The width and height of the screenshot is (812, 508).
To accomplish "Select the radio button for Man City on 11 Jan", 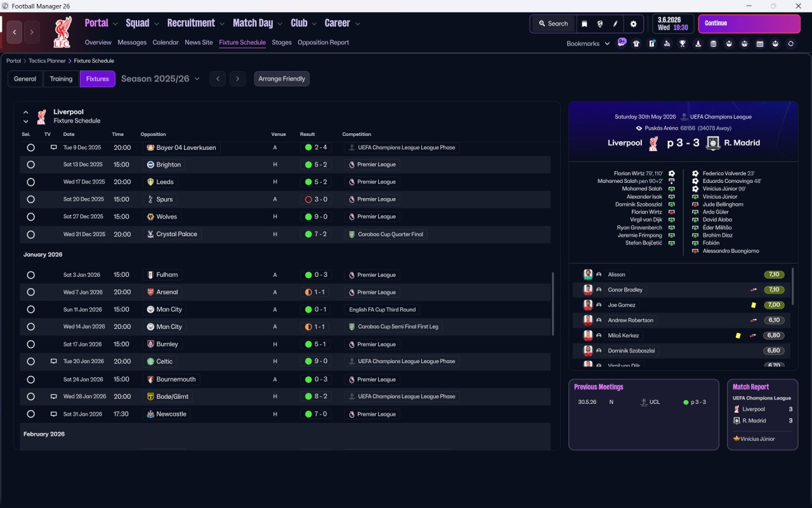I will pos(30,309).
